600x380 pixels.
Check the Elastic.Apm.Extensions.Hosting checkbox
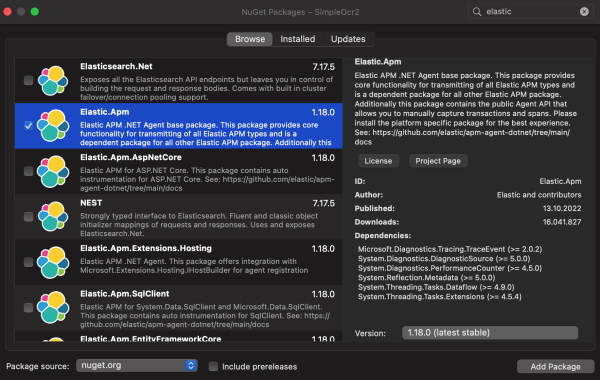(x=28, y=262)
